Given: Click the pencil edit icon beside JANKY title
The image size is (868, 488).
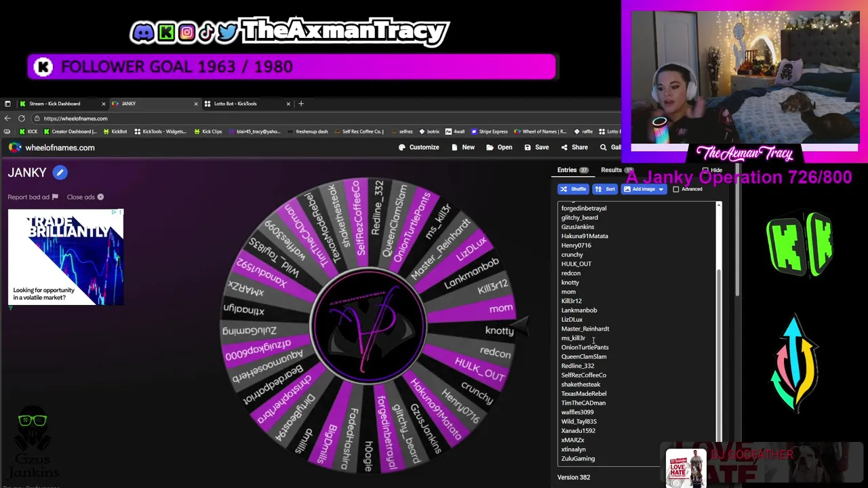Looking at the screenshot, I should click(x=60, y=172).
